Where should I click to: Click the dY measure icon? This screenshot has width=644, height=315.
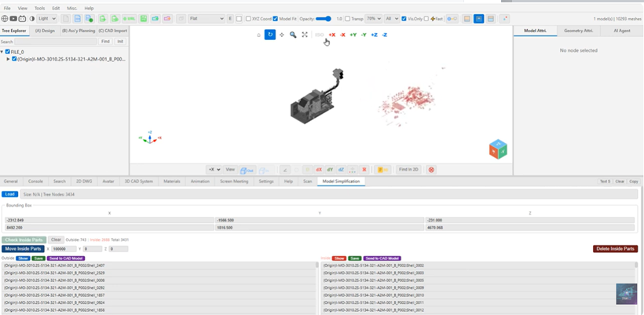[330, 170]
